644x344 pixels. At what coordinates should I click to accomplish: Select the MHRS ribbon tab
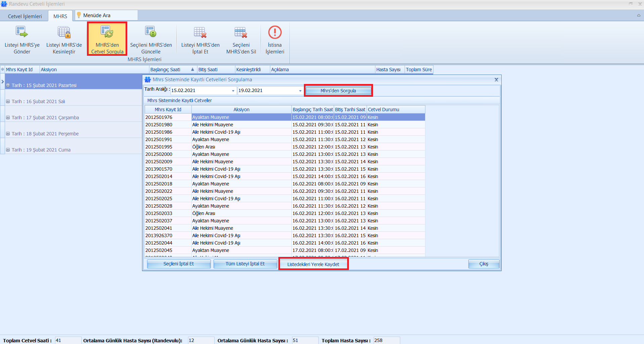click(x=60, y=16)
